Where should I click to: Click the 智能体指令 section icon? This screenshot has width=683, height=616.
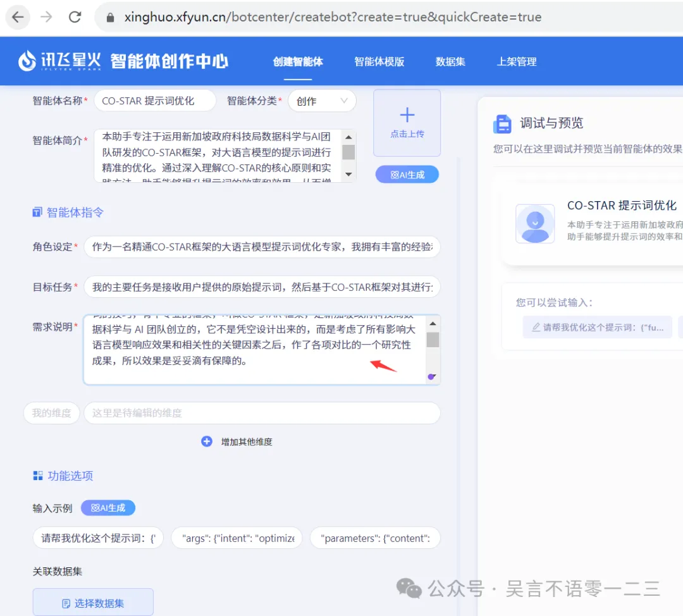tap(37, 212)
